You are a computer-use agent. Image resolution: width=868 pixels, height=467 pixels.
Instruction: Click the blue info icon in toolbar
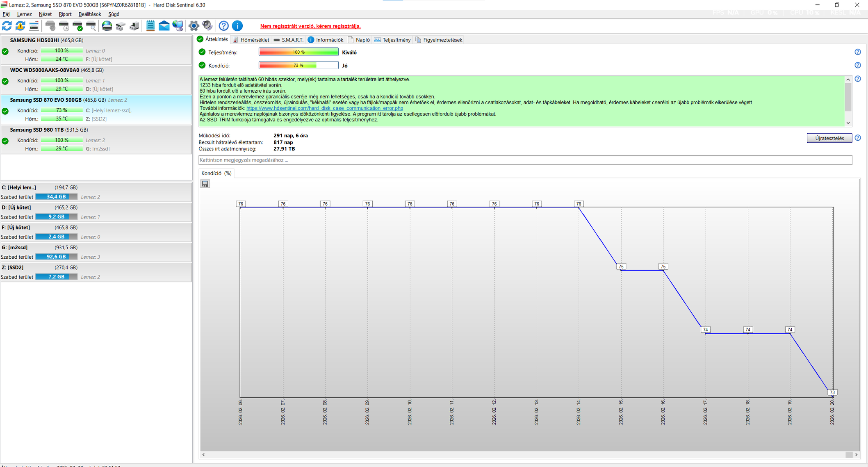237,26
